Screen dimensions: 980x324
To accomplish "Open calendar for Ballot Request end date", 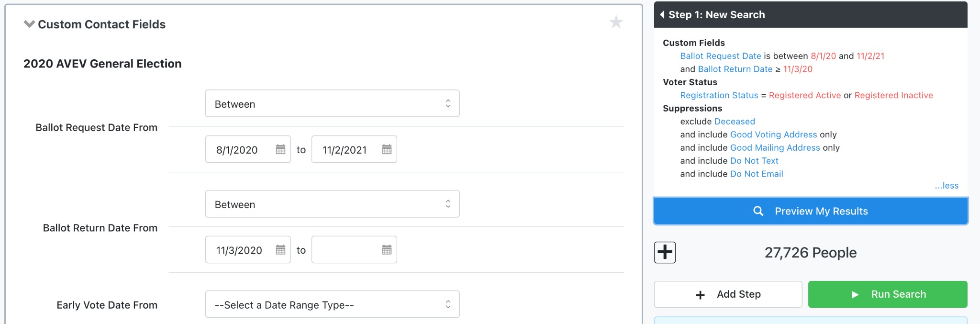I will tap(387, 150).
